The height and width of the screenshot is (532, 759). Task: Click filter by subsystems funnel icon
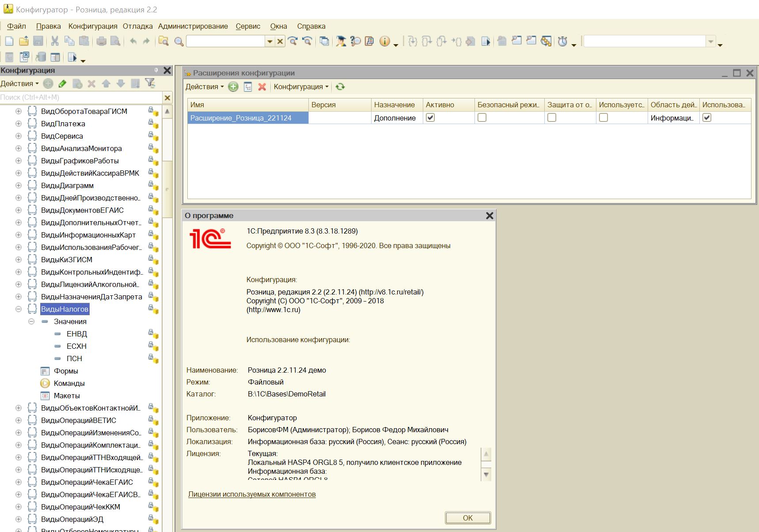pyautogui.click(x=150, y=83)
